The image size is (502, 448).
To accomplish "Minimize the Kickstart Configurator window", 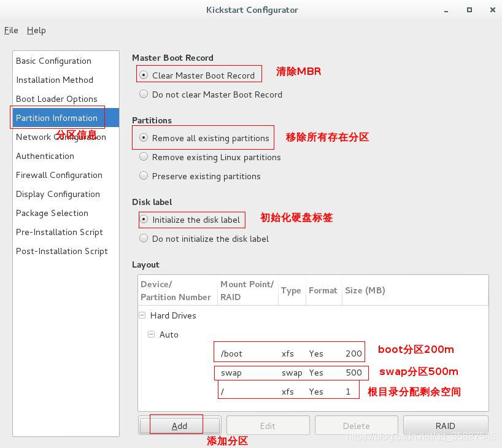I will [446, 10].
